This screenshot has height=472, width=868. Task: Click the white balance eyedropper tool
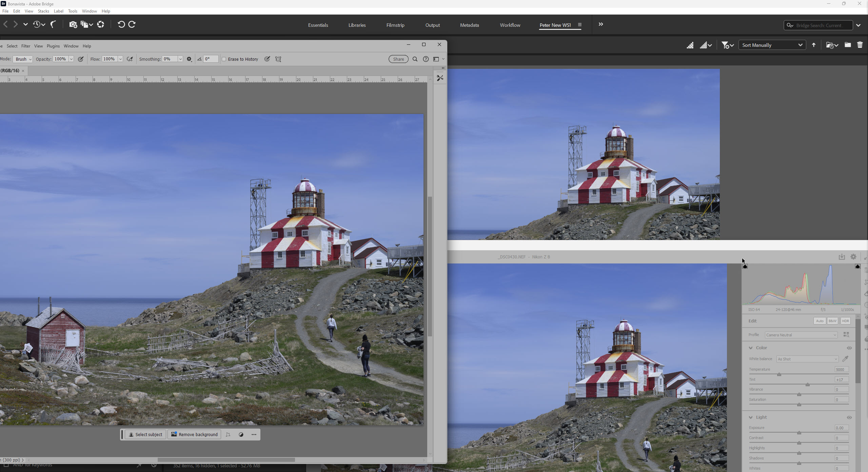845,359
